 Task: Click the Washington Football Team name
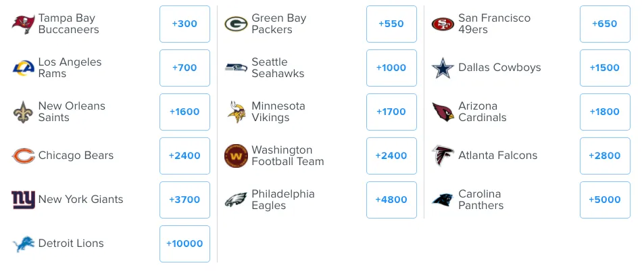pyautogui.click(x=288, y=156)
